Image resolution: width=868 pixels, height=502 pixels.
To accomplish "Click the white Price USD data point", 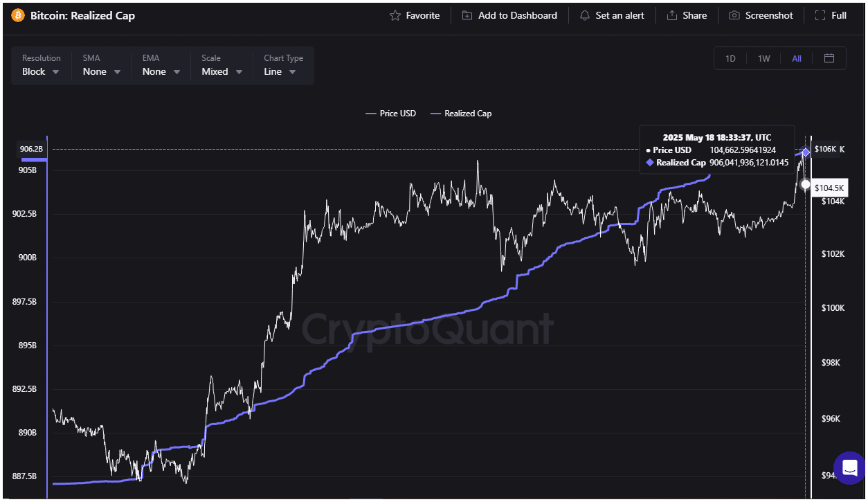I will point(805,184).
